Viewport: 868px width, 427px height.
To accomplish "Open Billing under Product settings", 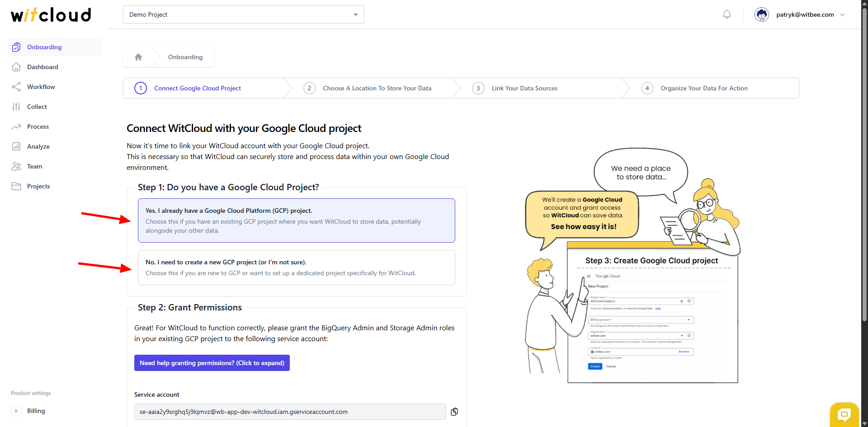I will pos(54,411).
